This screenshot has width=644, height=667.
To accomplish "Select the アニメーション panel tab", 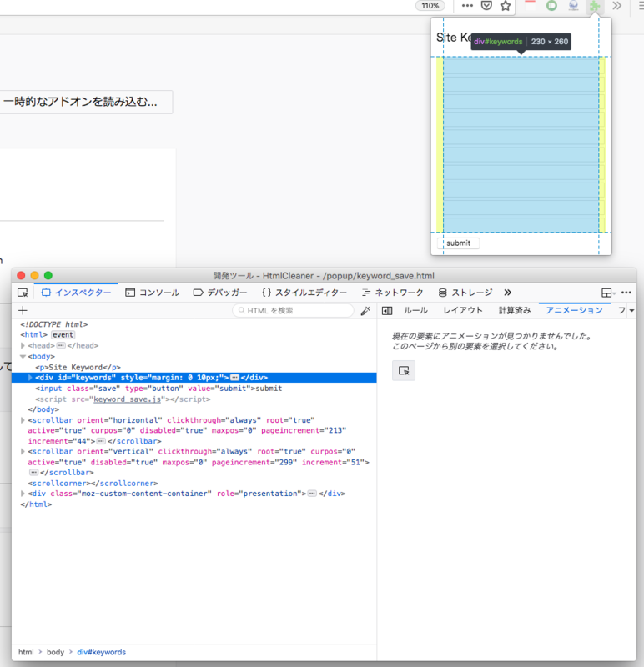I will click(x=574, y=310).
